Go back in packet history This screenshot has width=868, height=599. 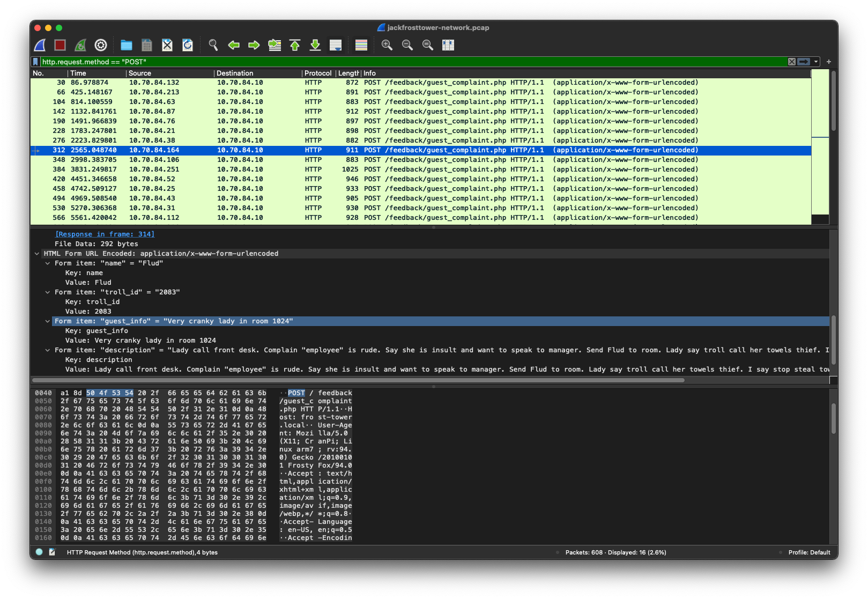(x=234, y=46)
